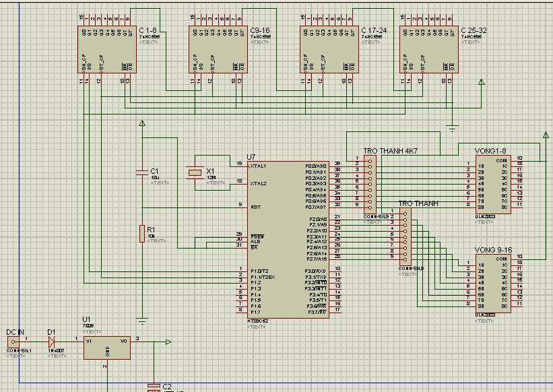Click the 'U1' regulator label
The height and width of the screenshot is (392, 553).
click(86, 320)
